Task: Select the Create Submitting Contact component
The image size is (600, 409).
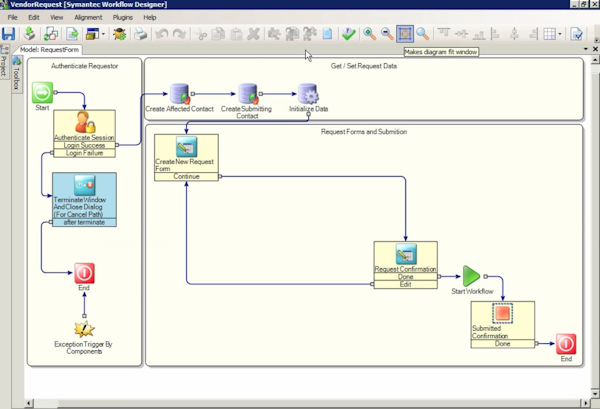Action: tap(248, 94)
